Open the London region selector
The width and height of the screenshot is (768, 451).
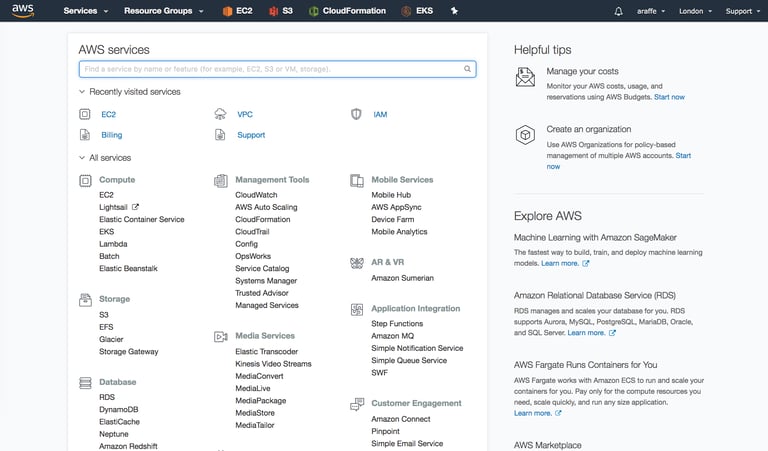694,11
